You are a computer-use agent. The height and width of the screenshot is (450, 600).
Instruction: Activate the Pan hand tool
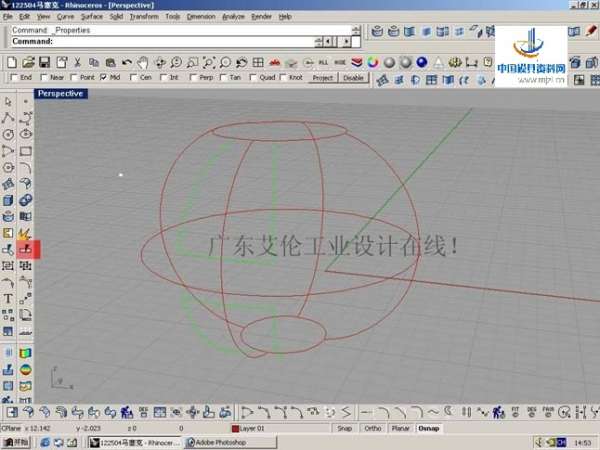143,62
